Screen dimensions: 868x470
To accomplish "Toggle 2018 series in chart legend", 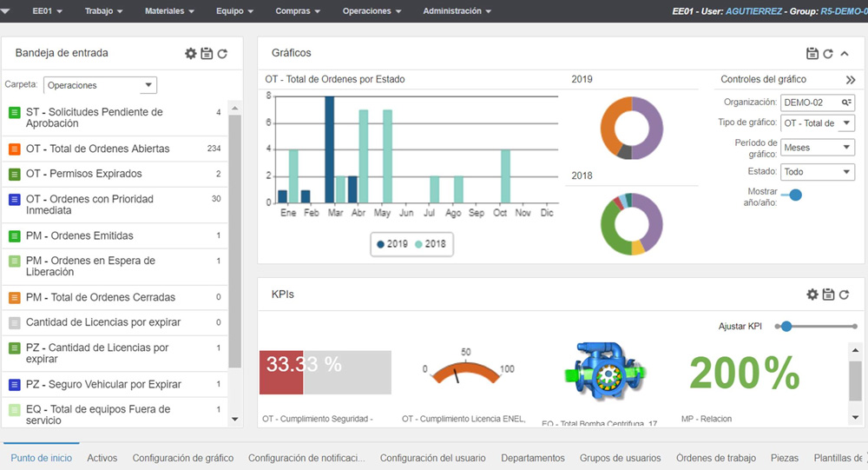I will tap(431, 244).
